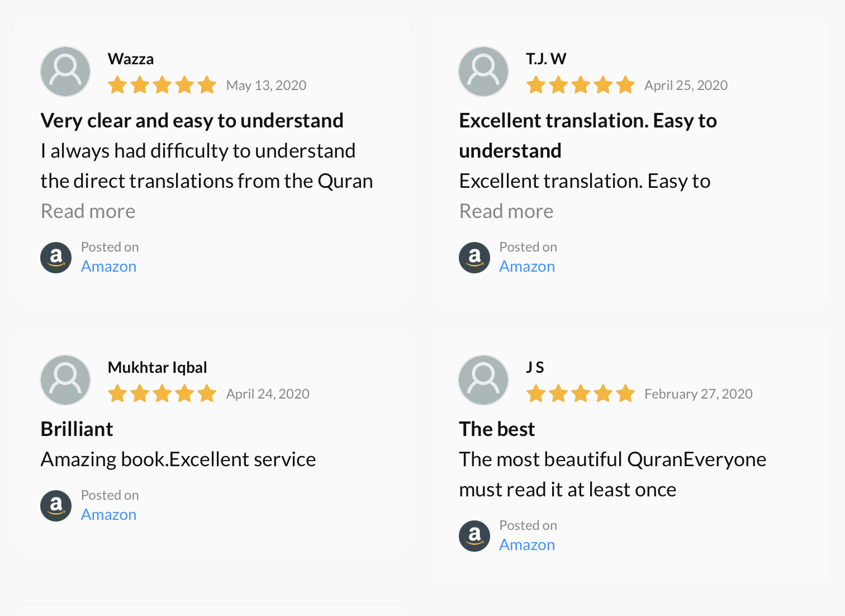Click Amazon logo icon in Wazza's review
This screenshot has width=845, height=616.
(56, 258)
